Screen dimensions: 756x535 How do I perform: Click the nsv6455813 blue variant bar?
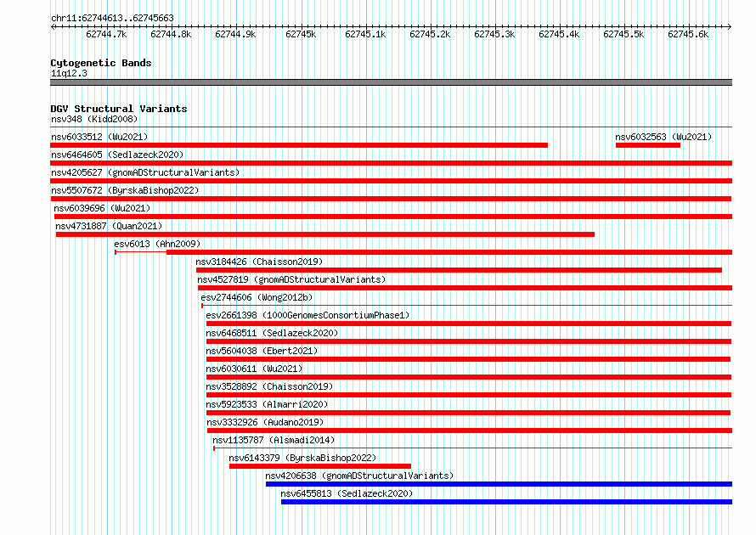(507, 502)
